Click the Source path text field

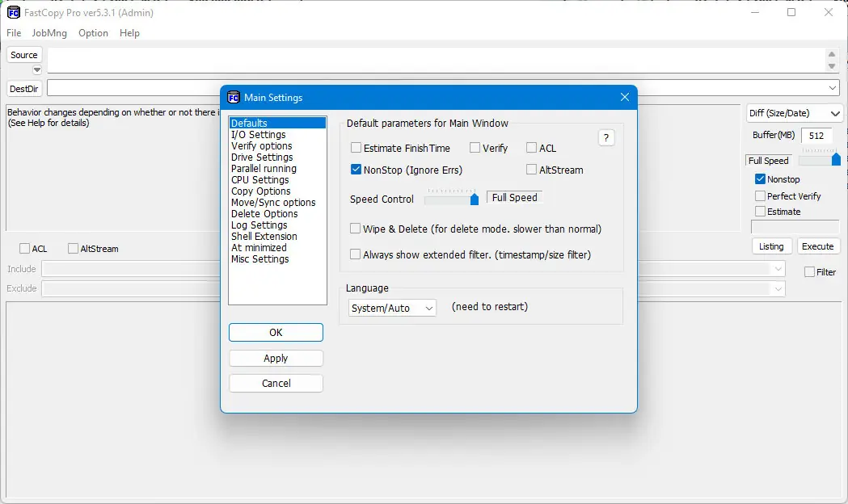click(436, 60)
